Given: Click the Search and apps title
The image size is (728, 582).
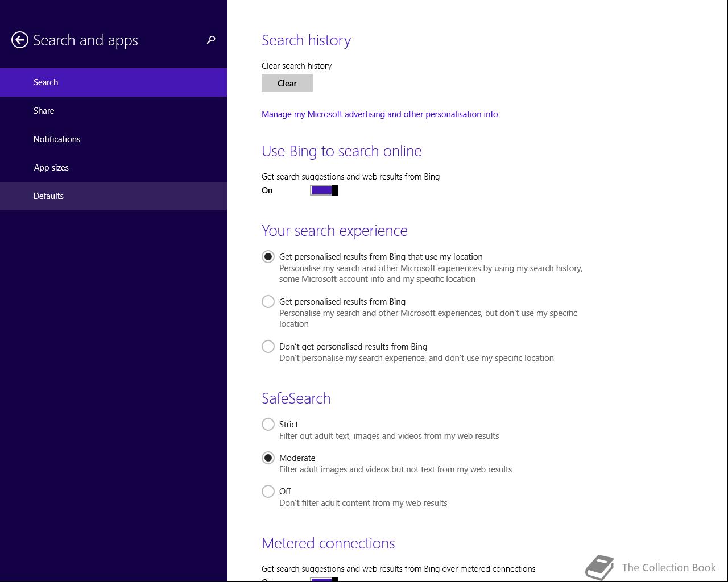Looking at the screenshot, I should tap(85, 40).
